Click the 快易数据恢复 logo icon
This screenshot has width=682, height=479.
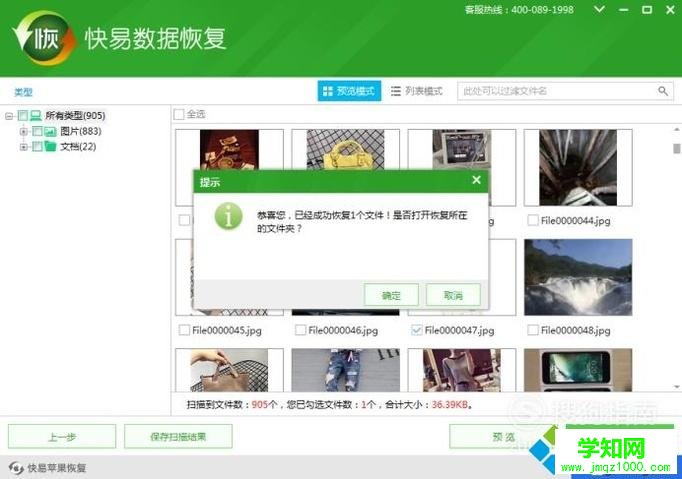[43, 38]
